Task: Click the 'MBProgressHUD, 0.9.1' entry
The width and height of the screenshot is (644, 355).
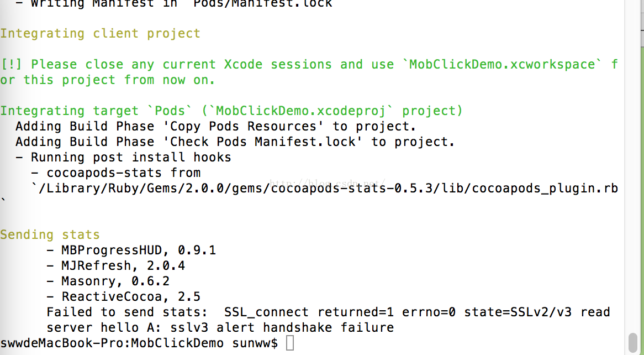Action: [x=131, y=250]
